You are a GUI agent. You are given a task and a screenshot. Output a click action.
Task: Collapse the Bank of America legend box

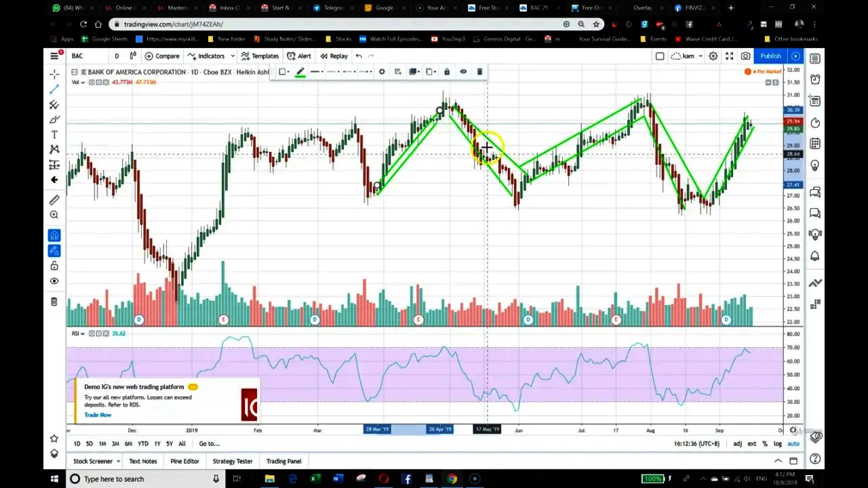pyautogui.click(x=75, y=72)
